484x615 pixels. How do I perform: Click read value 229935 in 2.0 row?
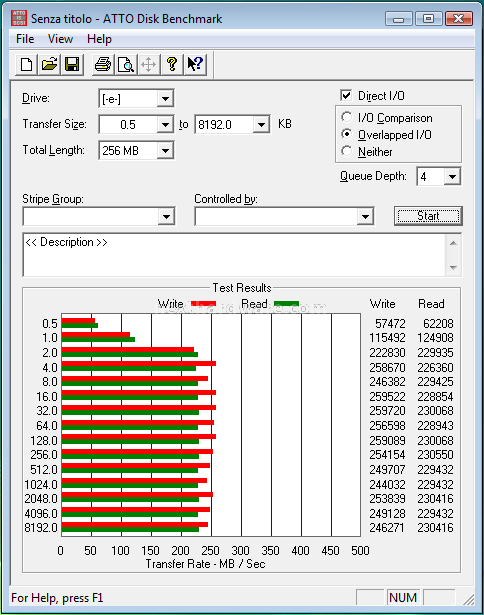pyautogui.click(x=435, y=353)
